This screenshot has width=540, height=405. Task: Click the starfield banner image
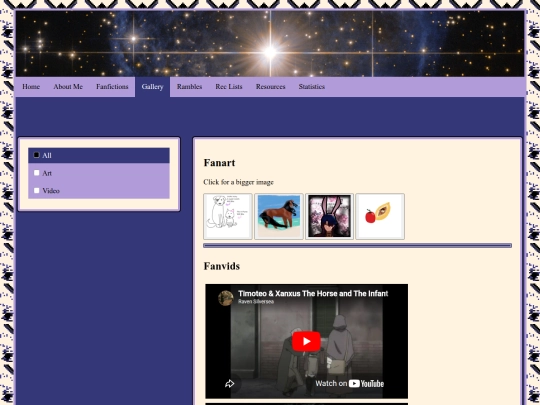point(270,43)
